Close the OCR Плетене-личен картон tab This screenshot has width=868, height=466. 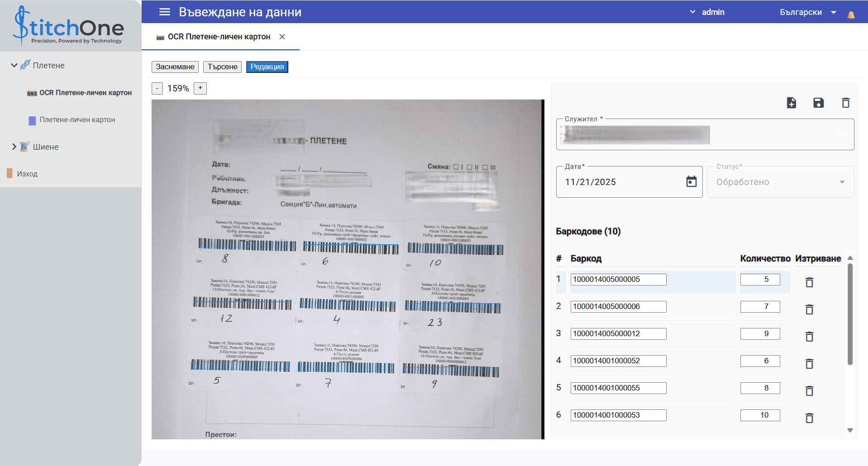282,37
